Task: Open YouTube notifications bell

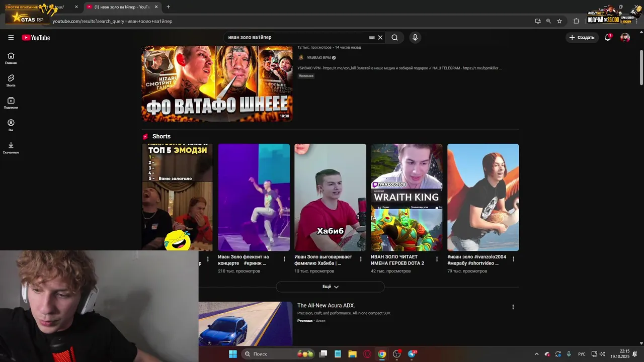Action: click(608, 38)
